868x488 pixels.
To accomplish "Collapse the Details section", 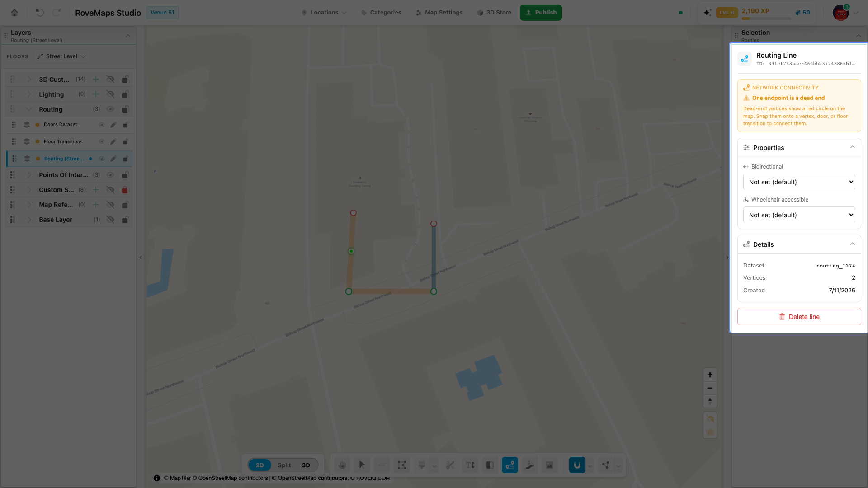I will coord(852,244).
